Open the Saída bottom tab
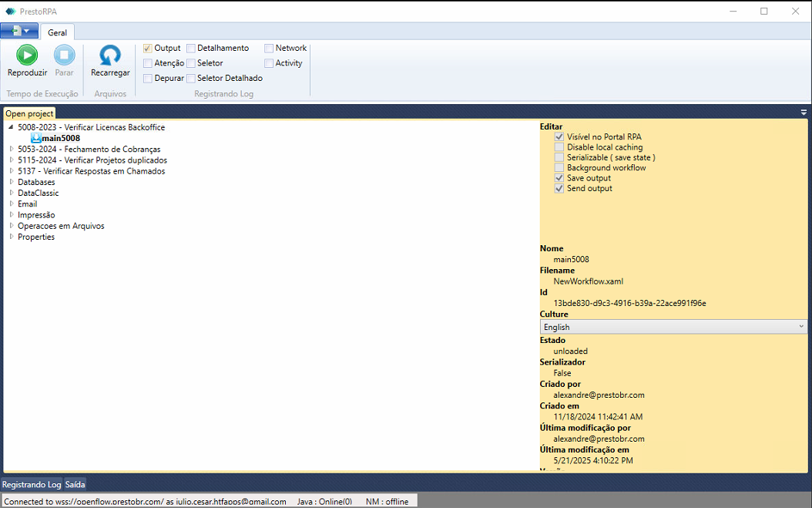The width and height of the screenshot is (812, 508). tap(75, 484)
